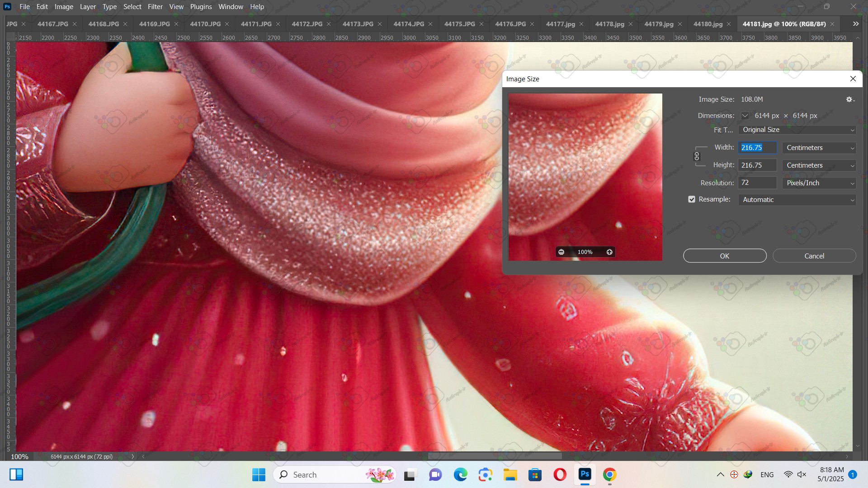Close the 44167.JPG tab
The height and width of the screenshot is (488, 868).
point(75,24)
